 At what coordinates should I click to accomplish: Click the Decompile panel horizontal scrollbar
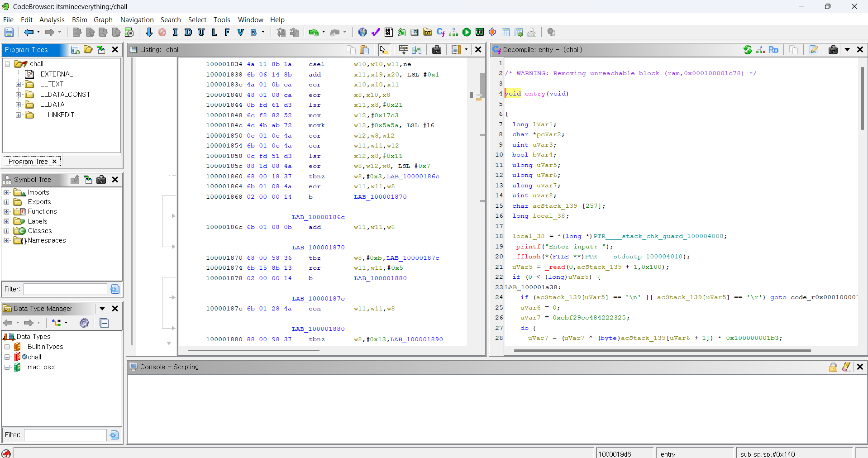(662, 350)
